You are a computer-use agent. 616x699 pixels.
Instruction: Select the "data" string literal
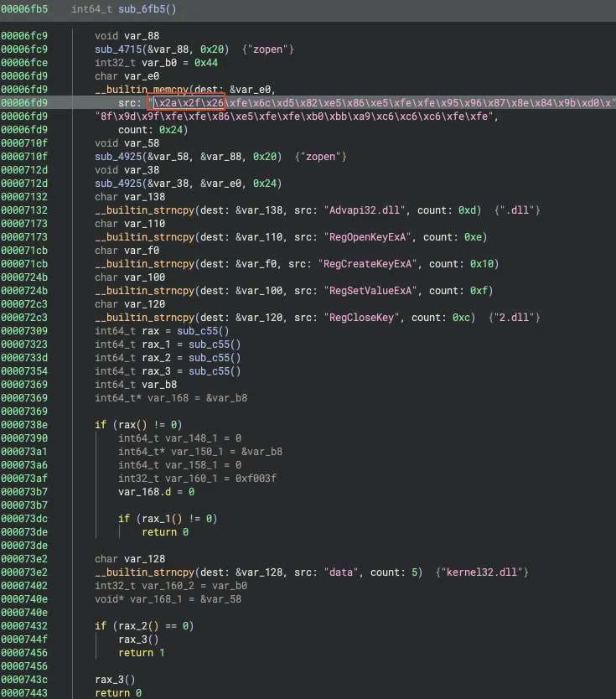[x=341, y=572]
